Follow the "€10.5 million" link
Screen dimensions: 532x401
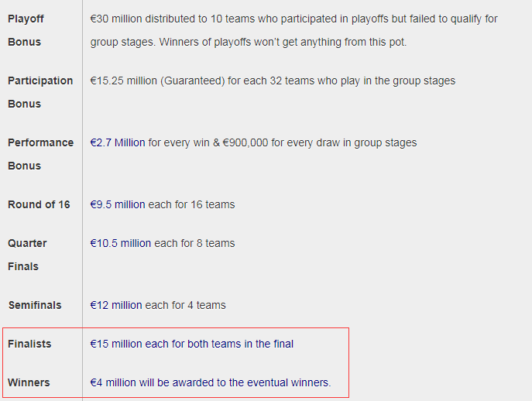pos(121,243)
